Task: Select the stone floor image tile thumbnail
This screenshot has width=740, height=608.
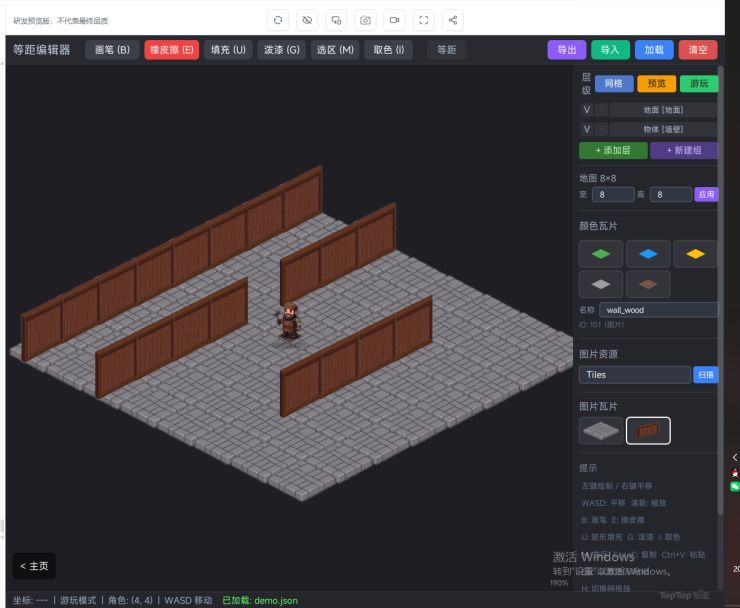Action: pos(601,431)
